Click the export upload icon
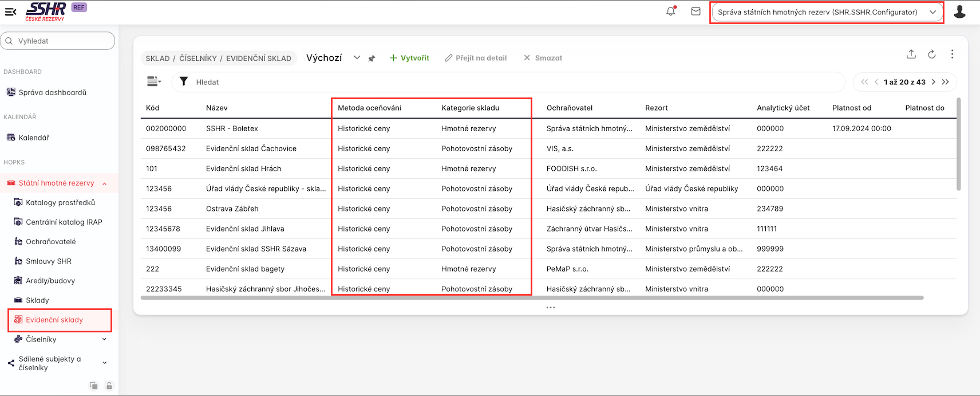This screenshot has height=396, width=980. pos(911,54)
